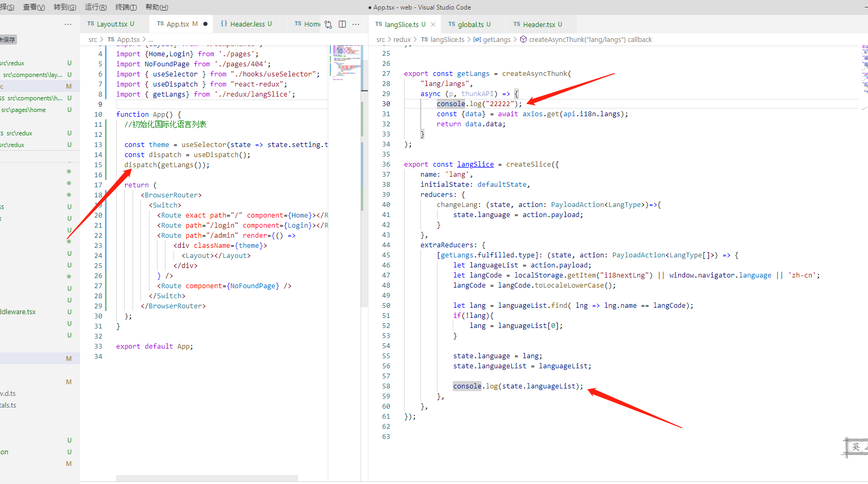
Task: Open the 查看(V) menu
Action: [34, 7]
